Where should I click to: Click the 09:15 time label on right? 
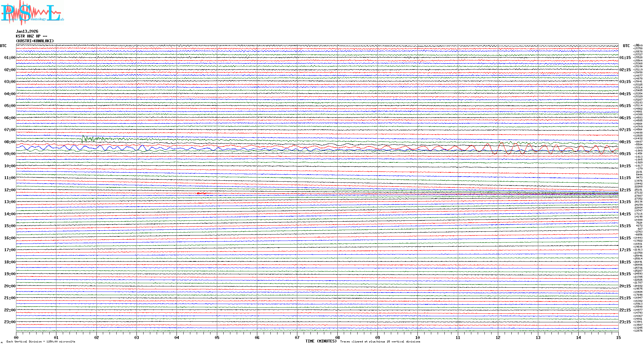[x=625, y=154]
